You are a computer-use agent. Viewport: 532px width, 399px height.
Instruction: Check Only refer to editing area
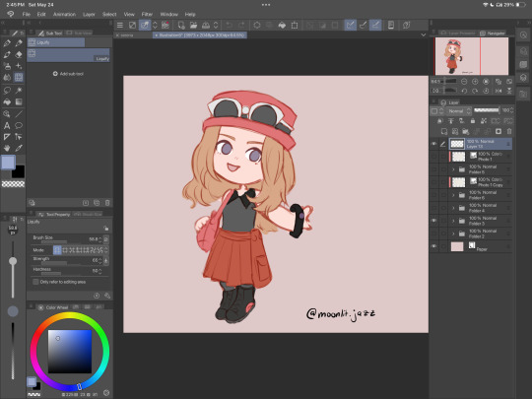(x=35, y=282)
